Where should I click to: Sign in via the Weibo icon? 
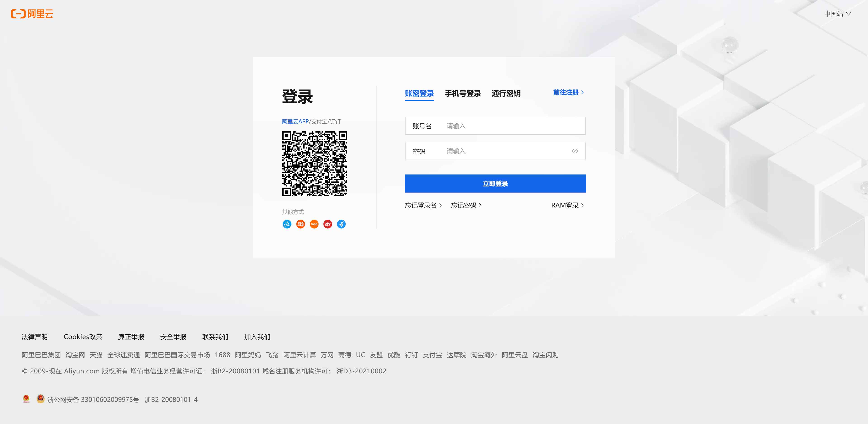[x=328, y=224]
